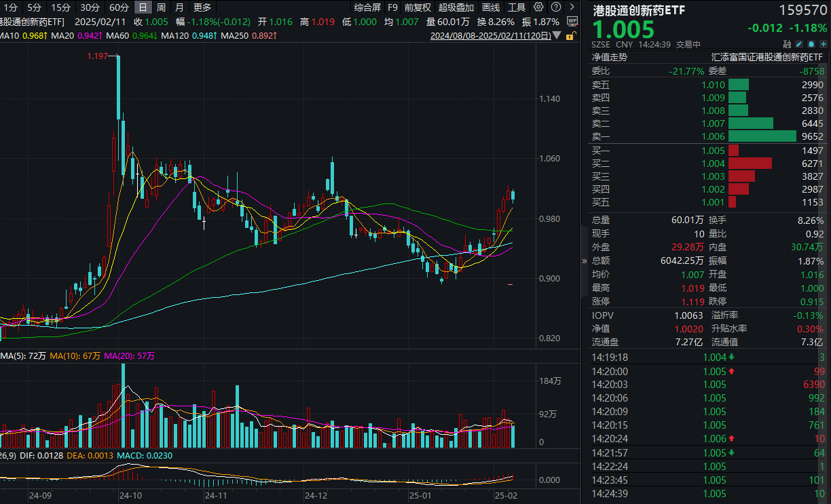Screen dimensions: 831x504
Task: Click the WP icon at the chart's top right
Action: [x=573, y=22]
